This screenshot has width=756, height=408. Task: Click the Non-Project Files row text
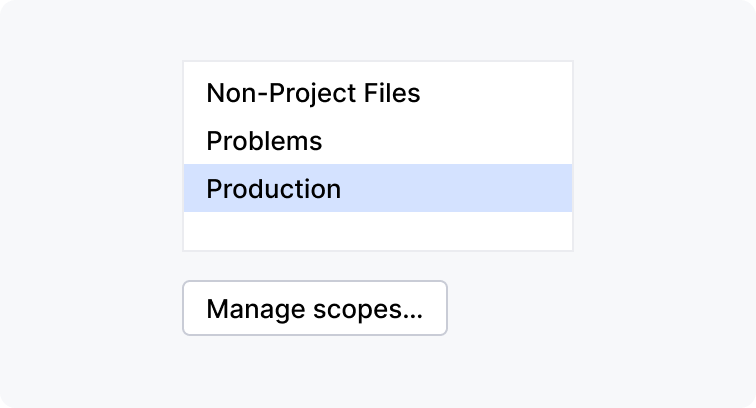pos(313,93)
